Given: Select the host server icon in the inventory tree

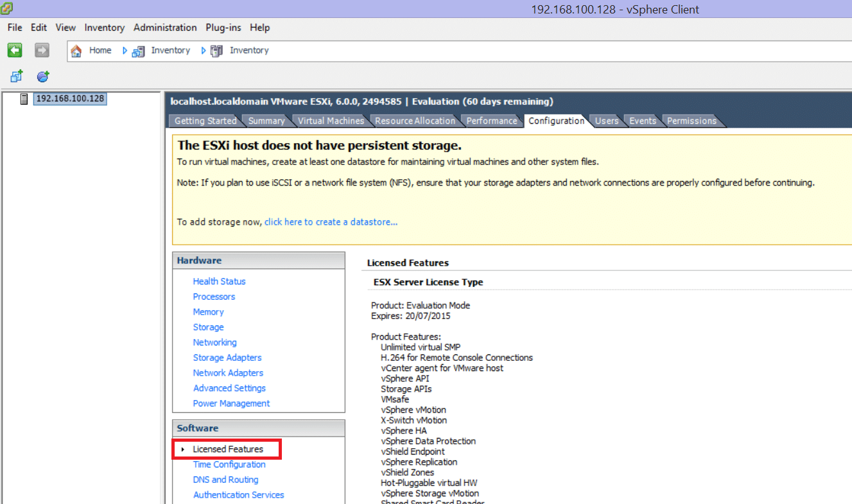Looking at the screenshot, I should click(x=24, y=99).
